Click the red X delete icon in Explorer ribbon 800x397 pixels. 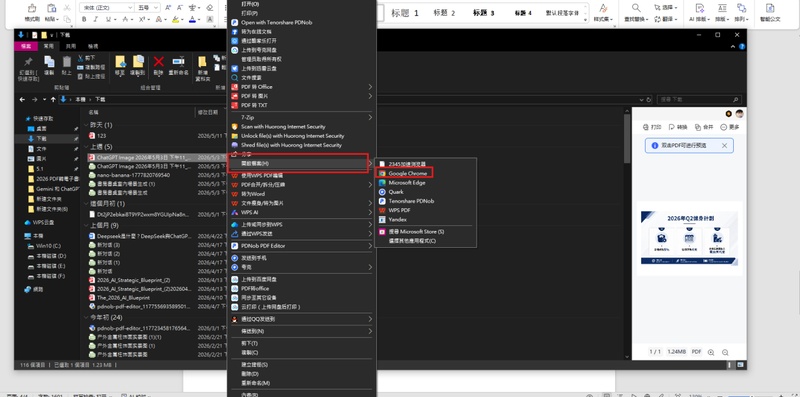tap(159, 62)
